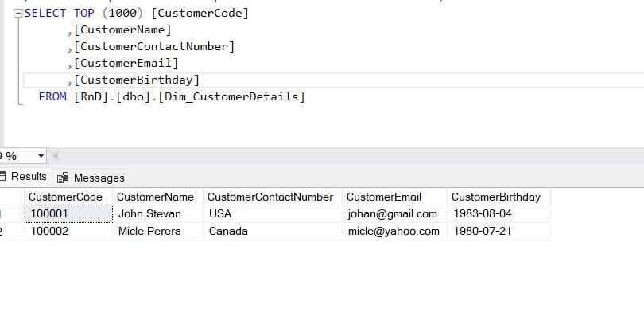The height and width of the screenshot is (328, 644).
Task: Collapse the SELECT query outline block
Action: pos(17,14)
